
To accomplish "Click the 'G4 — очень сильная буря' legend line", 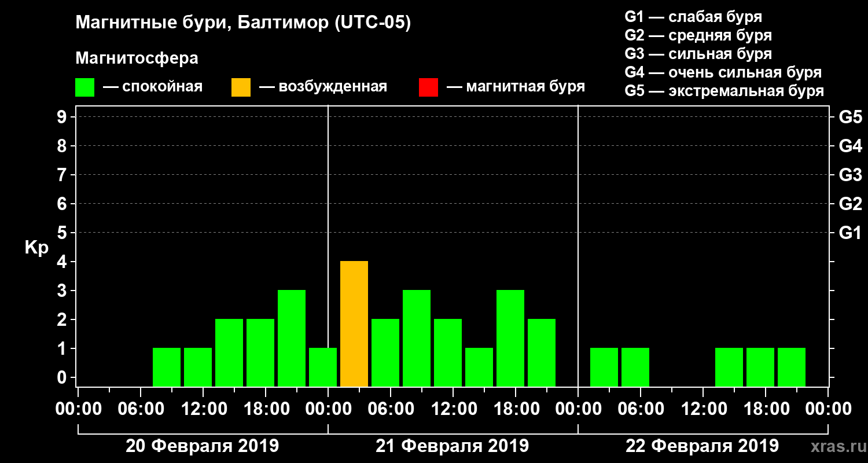I will (723, 72).
